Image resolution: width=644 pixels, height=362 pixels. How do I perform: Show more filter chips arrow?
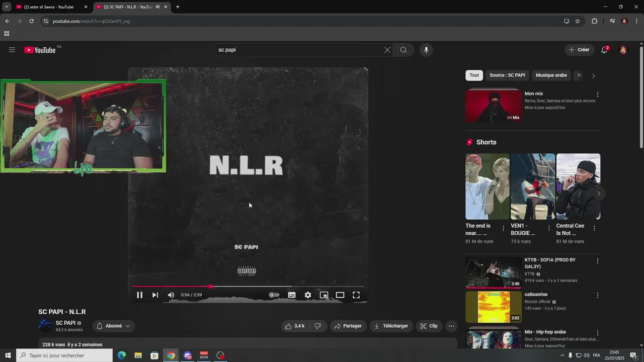pyautogui.click(x=594, y=76)
